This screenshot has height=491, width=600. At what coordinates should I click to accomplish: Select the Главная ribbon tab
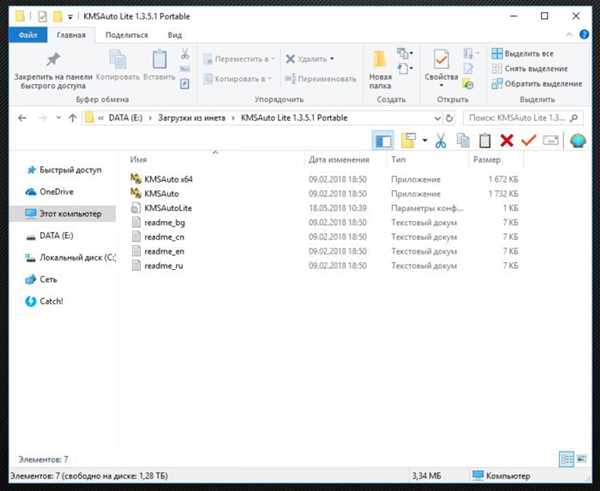71,35
